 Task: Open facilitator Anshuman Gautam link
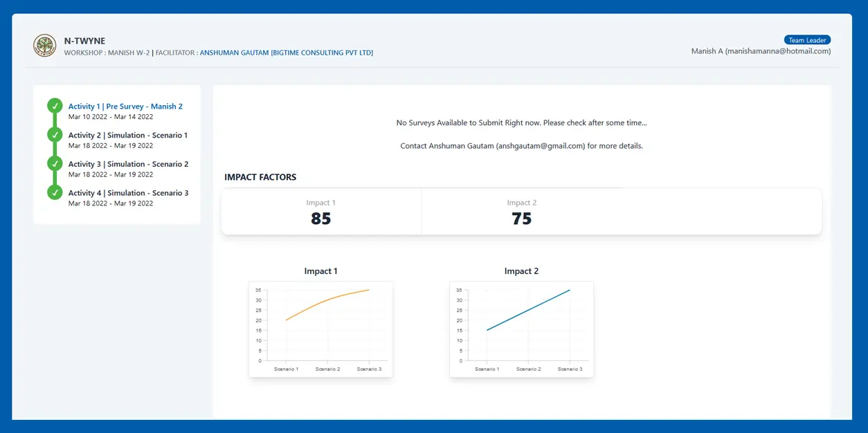coord(286,53)
